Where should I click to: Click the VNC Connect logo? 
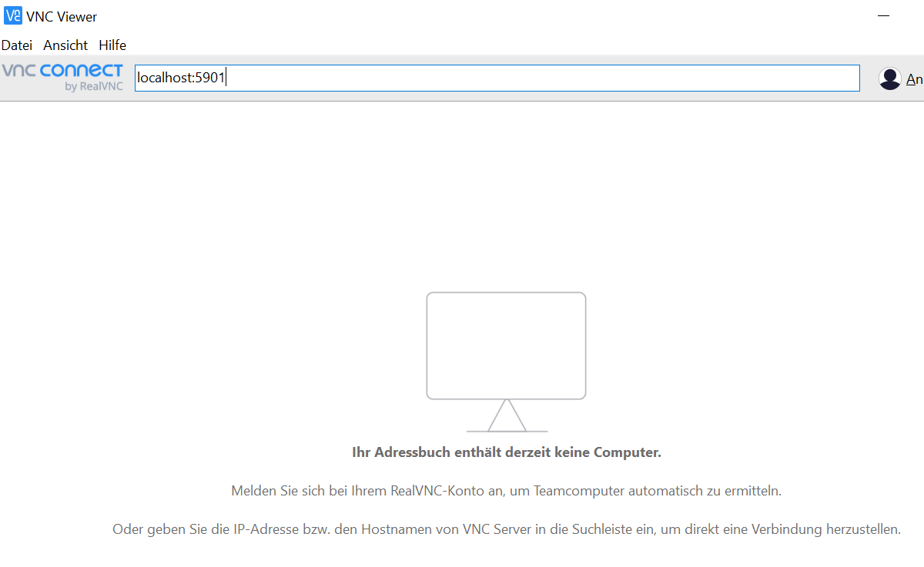tap(62, 77)
